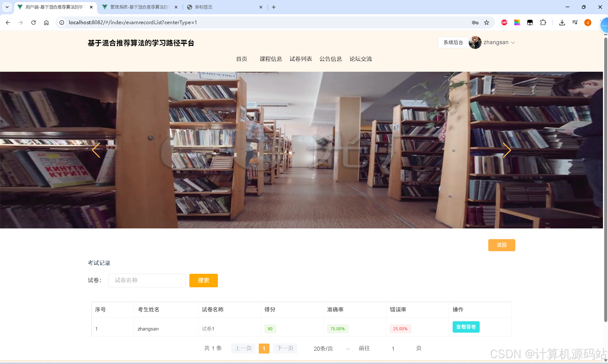The width and height of the screenshot is (608, 364).
Task: Open the browser Extensions puzzle icon
Action: [x=543, y=22]
